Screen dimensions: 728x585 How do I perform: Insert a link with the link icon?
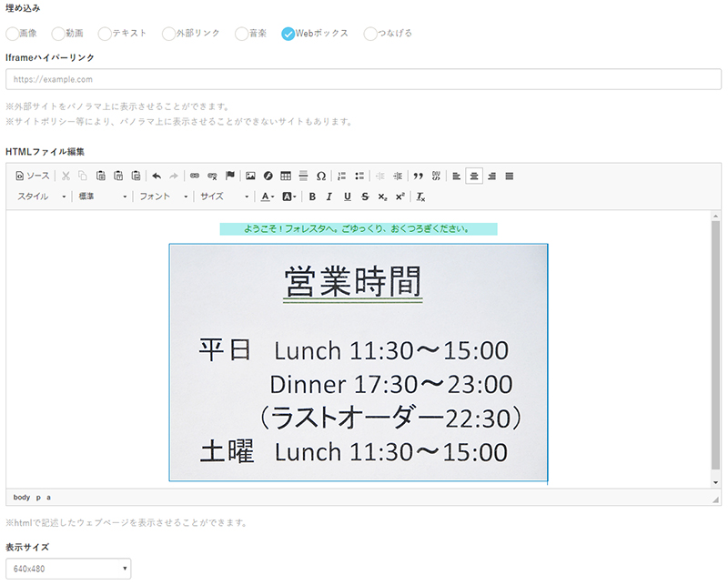(194, 176)
